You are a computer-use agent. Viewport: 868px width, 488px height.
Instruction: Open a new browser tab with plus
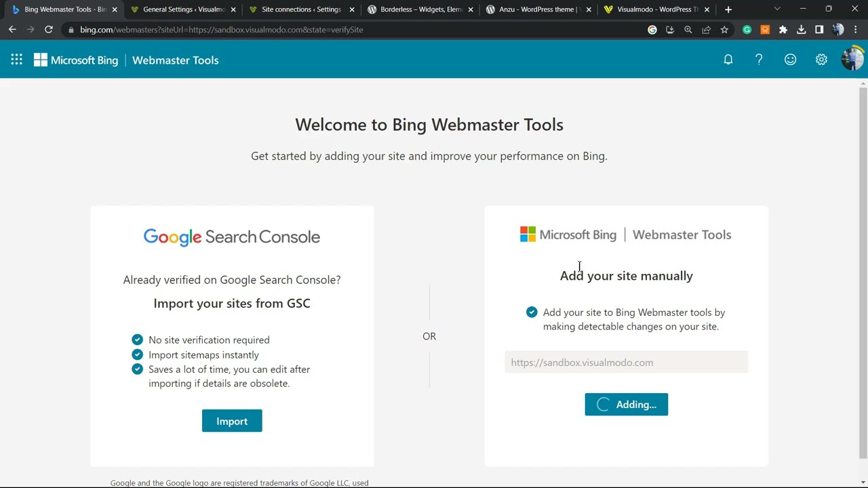click(x=728, y=9)
